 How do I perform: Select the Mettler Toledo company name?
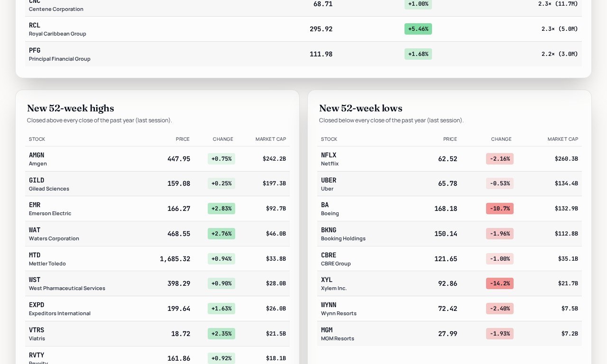pos(47,264)
